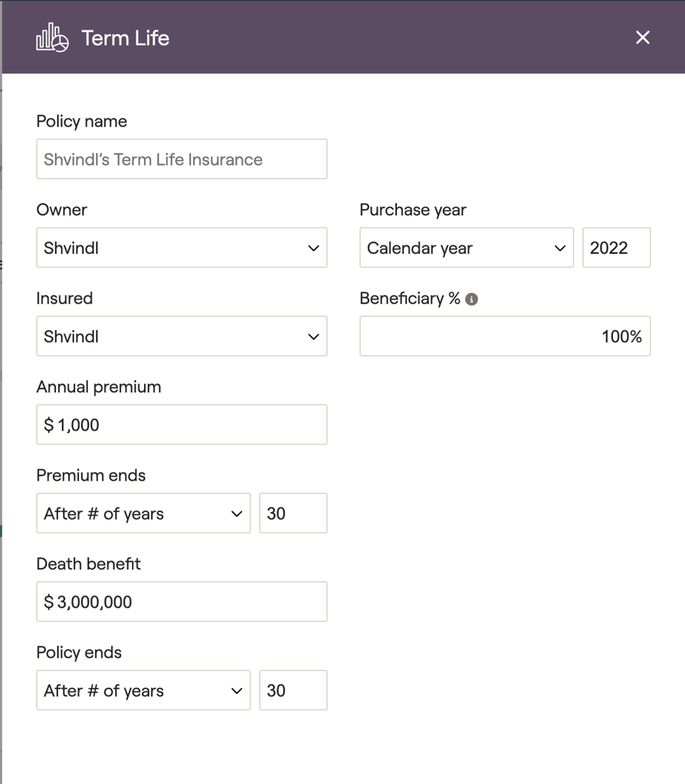This screenshot has width=685, height=784.
Task: Click the Beneficiary % info icon
Action: click(472, 299)
